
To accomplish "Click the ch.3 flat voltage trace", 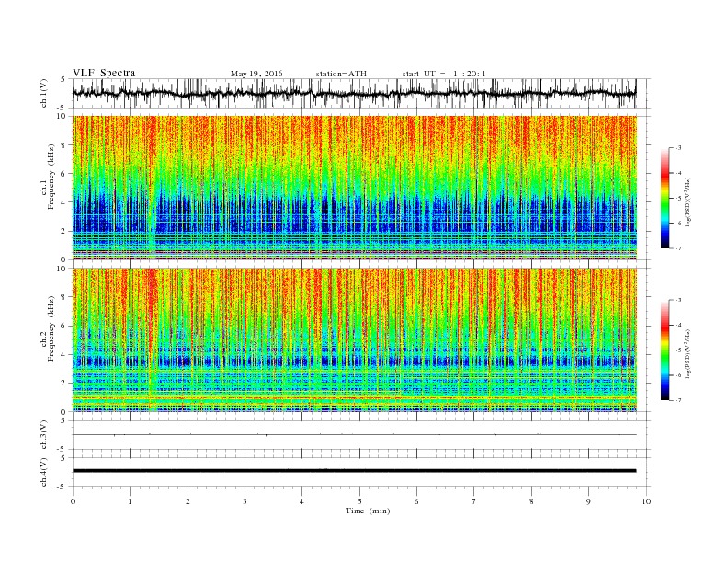I will pyautogui.click(x=354, y=435).
